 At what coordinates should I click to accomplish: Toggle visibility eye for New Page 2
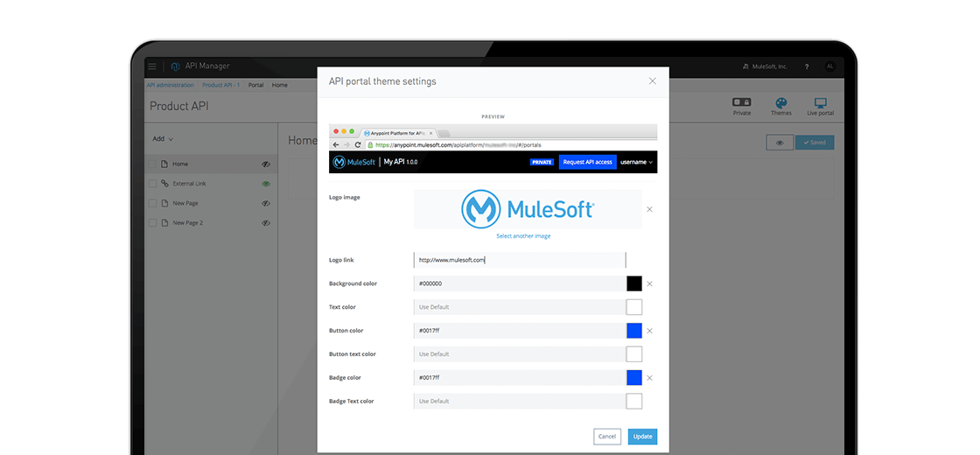coord(266,222)
